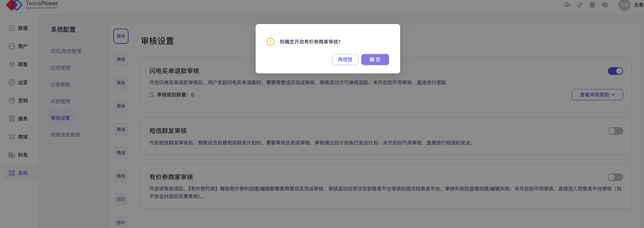Open the database icon in top bar
The height and width of the screenshot is (228, 644).
[592, 5]
